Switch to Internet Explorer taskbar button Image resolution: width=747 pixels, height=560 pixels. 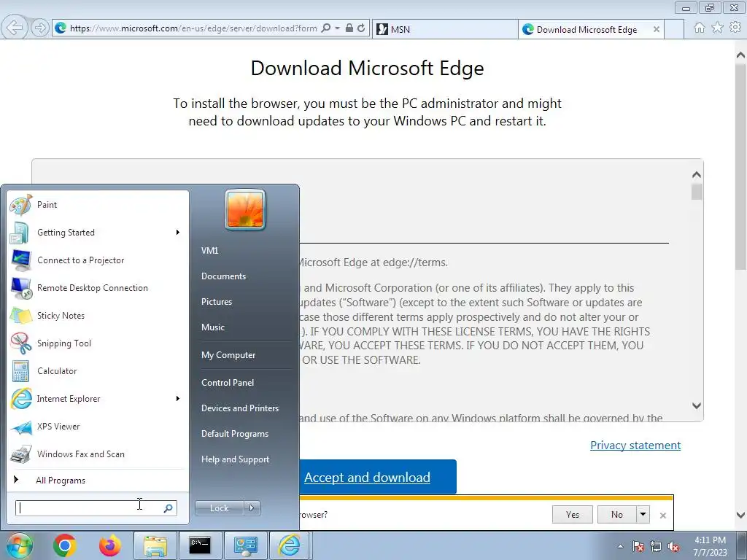tap(290, 545)
